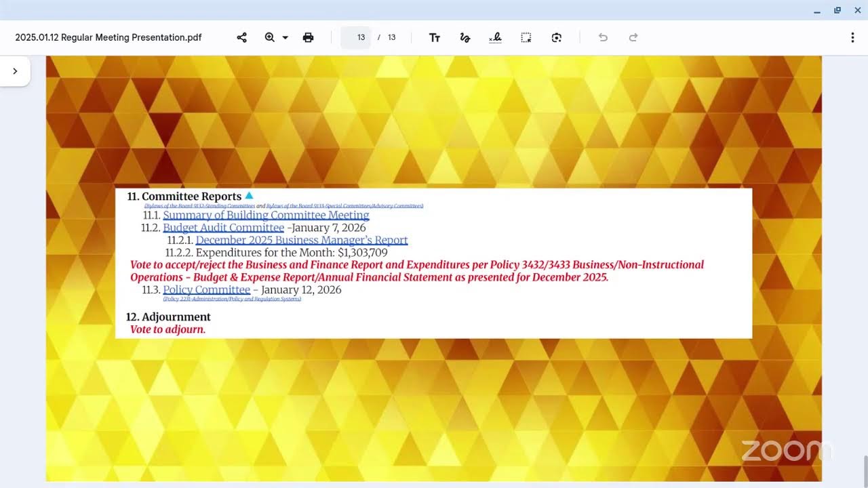Print the document with the printer icon
Viewport: 868px width, 488px height.
(x=308, y=38)
